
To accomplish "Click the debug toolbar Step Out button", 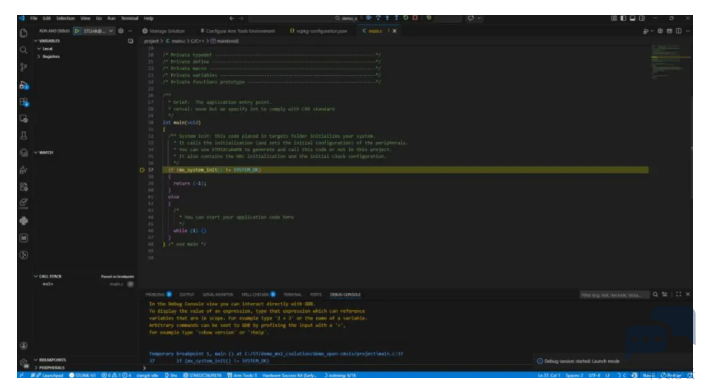I will (x=396, y=18).
